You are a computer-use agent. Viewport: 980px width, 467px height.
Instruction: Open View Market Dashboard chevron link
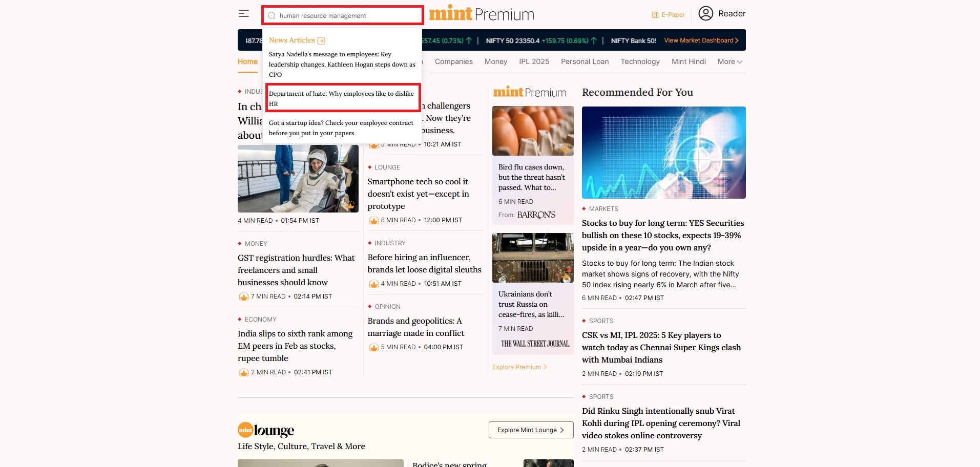click(x=701, y=40)
